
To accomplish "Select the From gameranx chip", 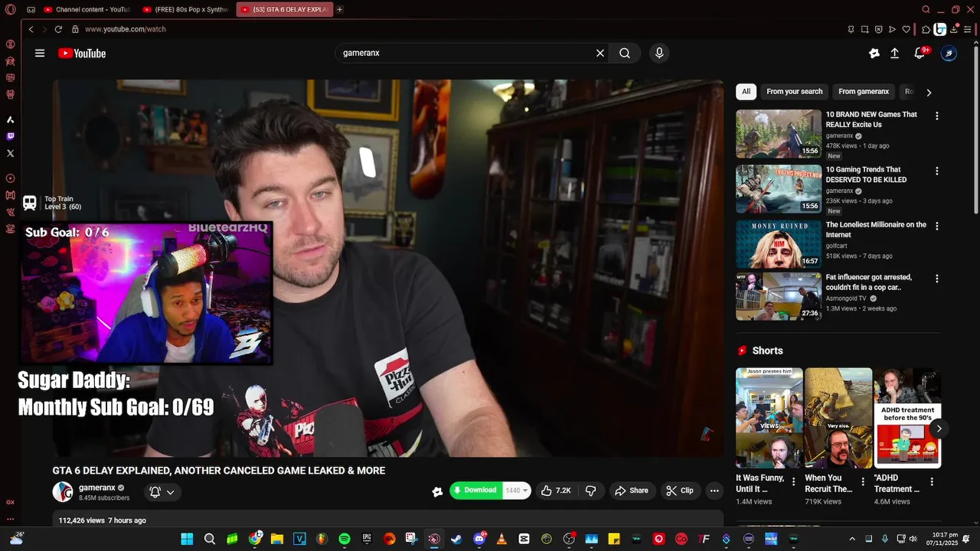I will click(x=864, y=92).
